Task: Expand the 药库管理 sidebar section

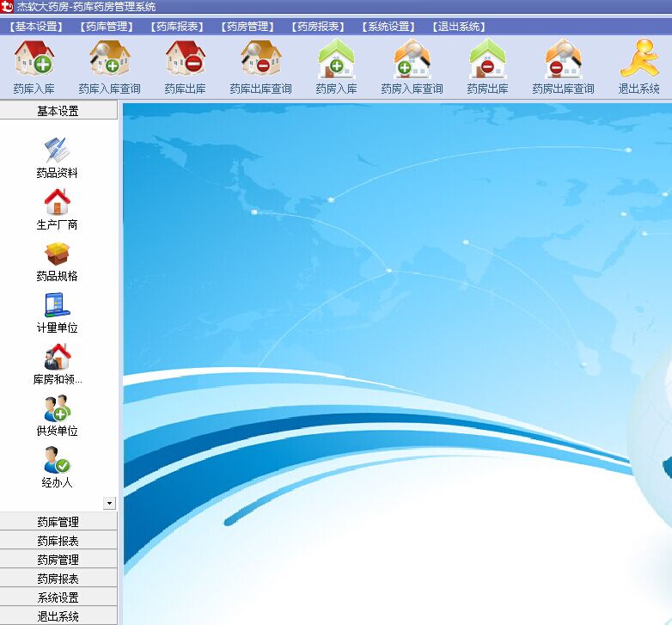Action: [x=58, y=521]
